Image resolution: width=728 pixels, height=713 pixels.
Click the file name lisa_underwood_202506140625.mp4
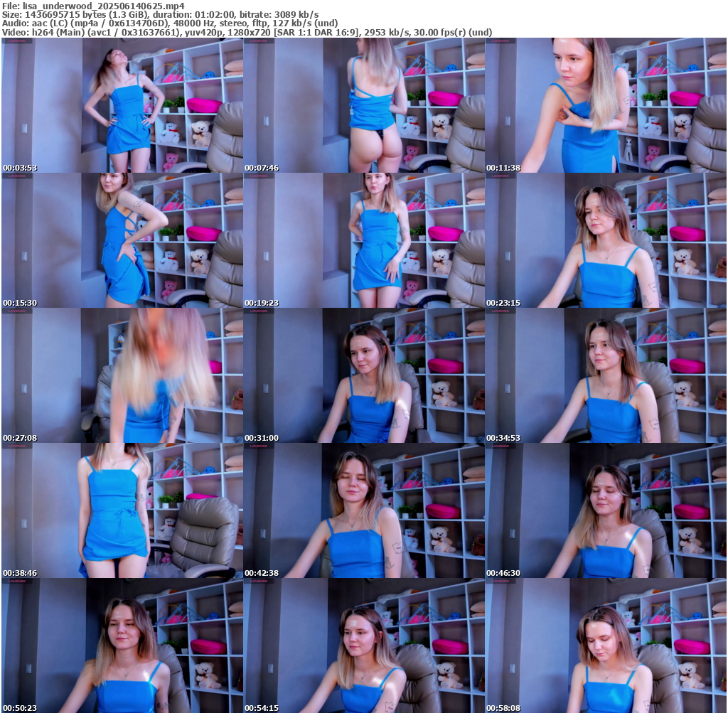click(103, 6)
